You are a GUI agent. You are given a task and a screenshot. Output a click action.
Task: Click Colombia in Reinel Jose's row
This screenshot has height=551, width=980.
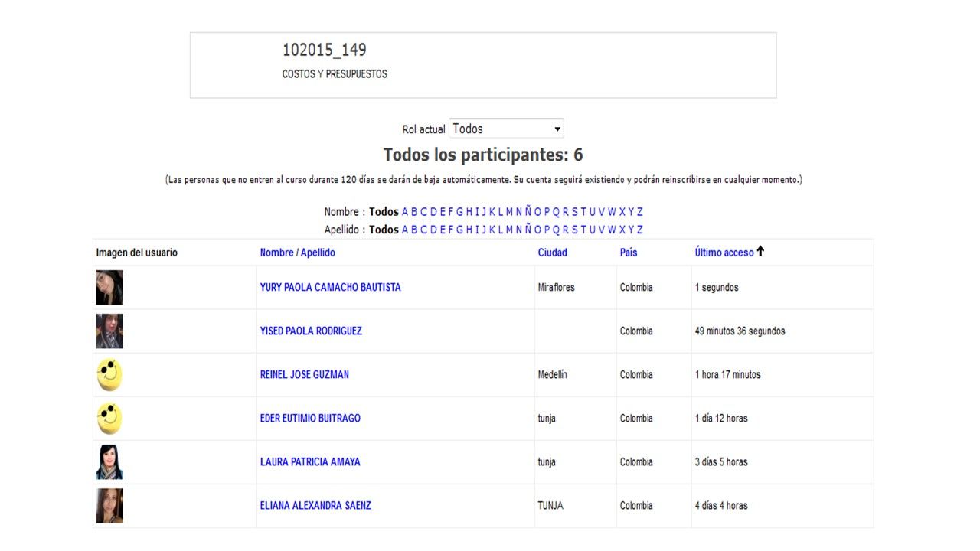636,375
